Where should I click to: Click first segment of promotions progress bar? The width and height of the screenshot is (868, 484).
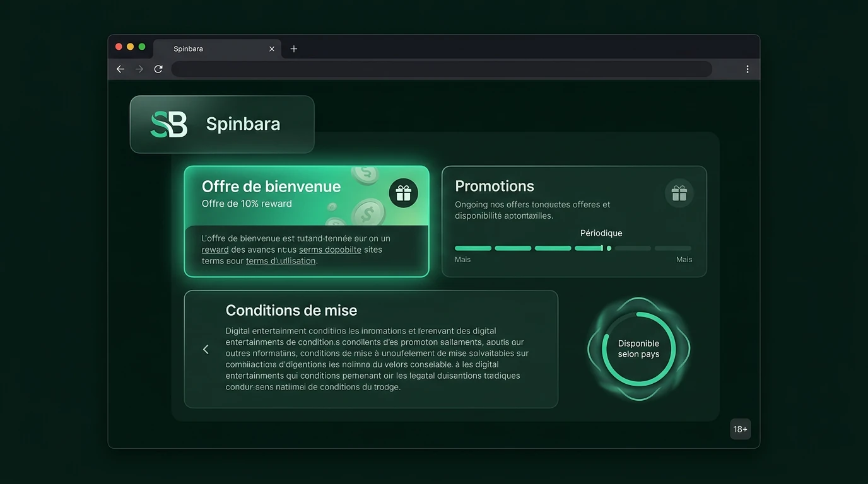[x=473, y=248]
